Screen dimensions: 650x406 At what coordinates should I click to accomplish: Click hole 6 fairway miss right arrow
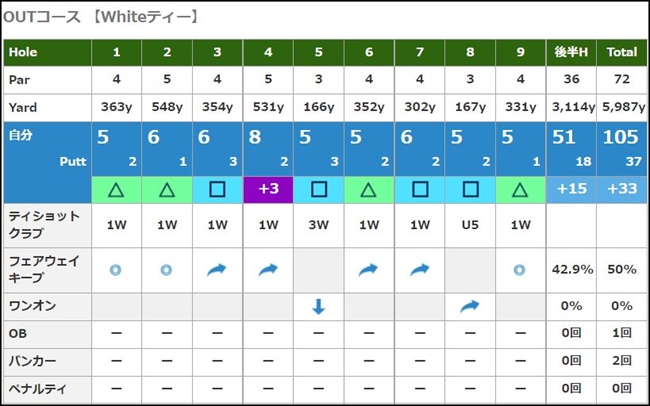369,270
